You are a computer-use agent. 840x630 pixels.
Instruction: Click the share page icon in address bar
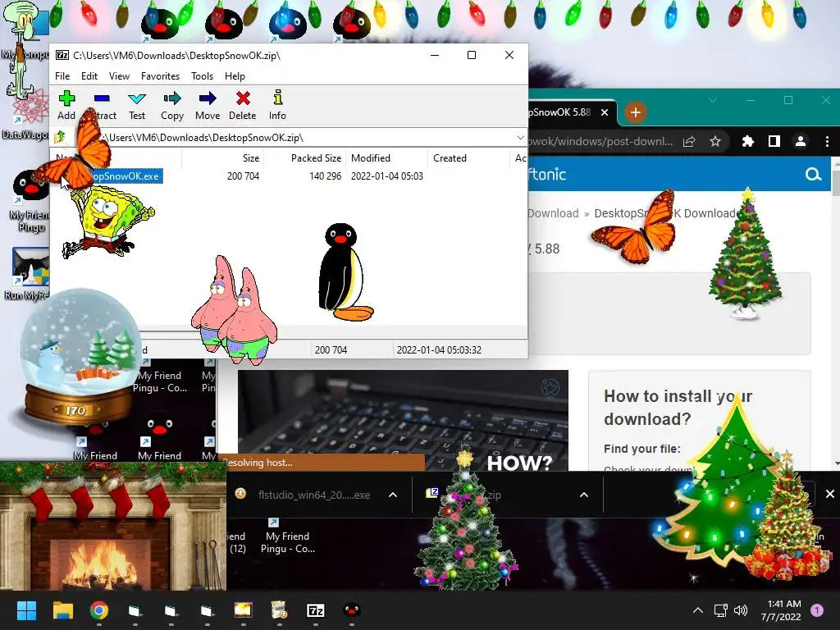point(689,141)
